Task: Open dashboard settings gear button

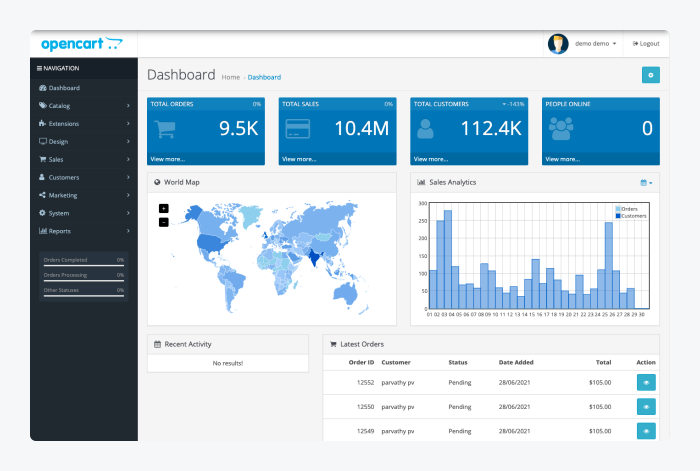Action: [x=650, y=75]
